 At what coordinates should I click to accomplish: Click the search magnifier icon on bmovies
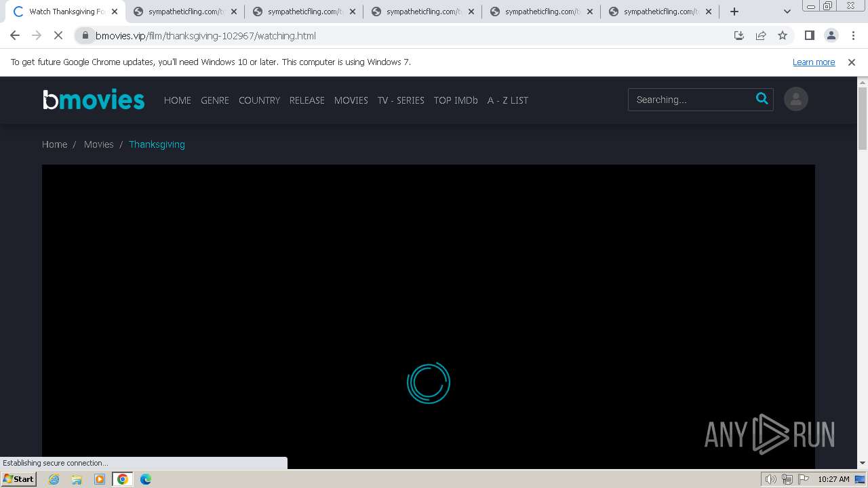click(x=762, y=99)
